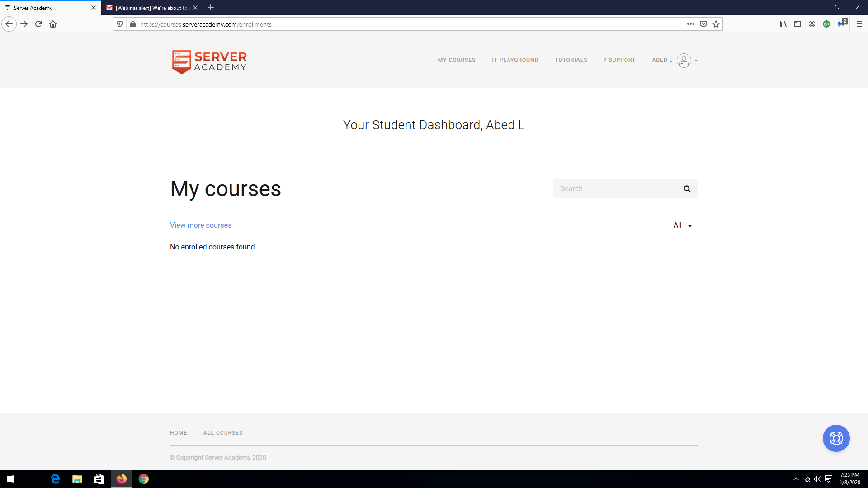Click into the course Search field
868x488 pixels.
(x=617, y=189)
